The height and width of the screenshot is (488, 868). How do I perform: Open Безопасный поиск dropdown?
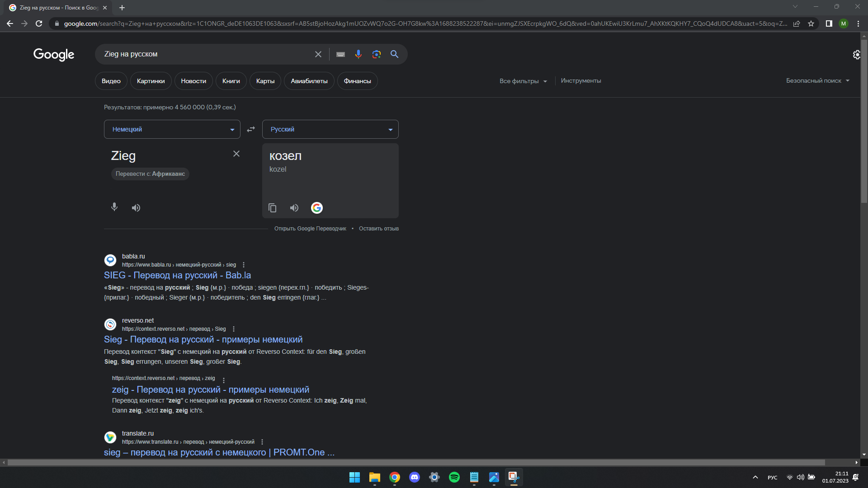click(818, 80)
